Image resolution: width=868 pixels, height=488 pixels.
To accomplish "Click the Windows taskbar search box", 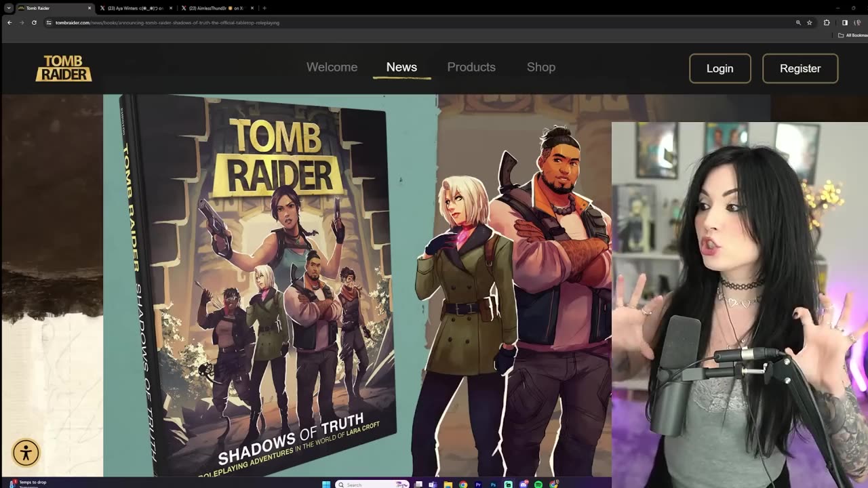I will [x=372, y=485].
